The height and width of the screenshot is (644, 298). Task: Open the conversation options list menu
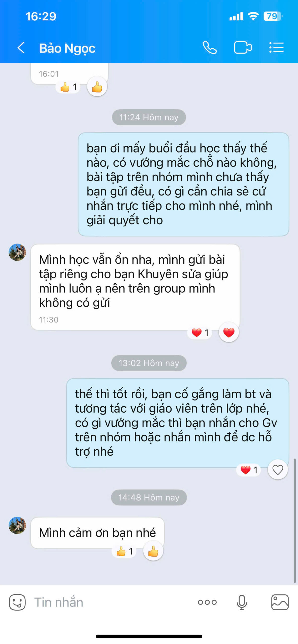(x=276, y=48)
